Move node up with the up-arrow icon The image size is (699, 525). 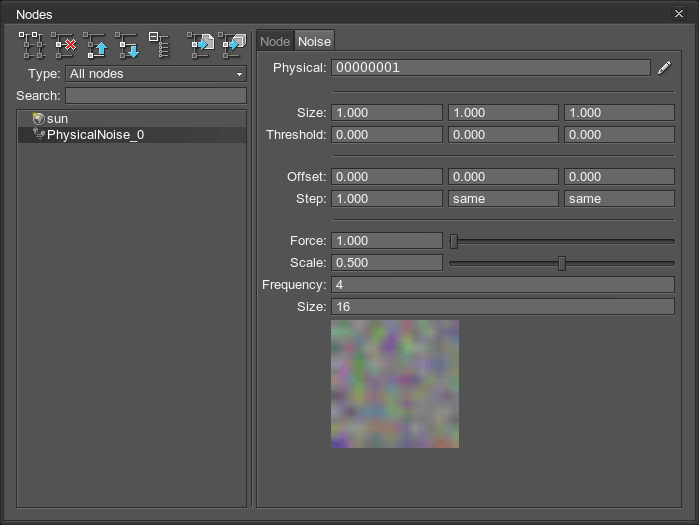coord(96,45)
